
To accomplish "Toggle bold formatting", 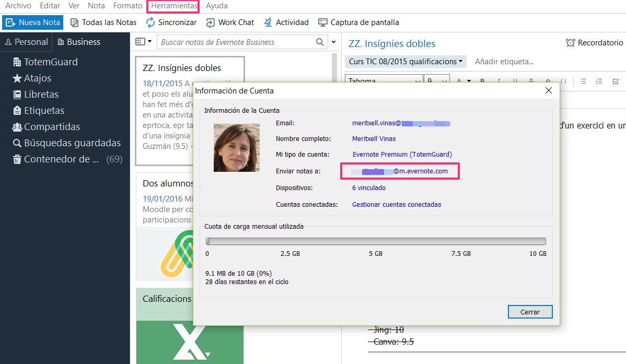I will coord(483,80).
